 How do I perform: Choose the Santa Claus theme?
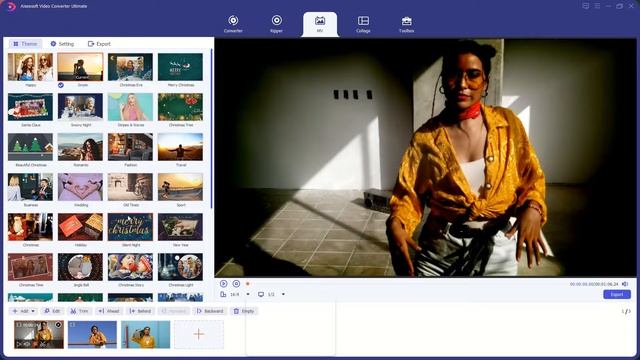pyautogui.click(x=31, y=107)
